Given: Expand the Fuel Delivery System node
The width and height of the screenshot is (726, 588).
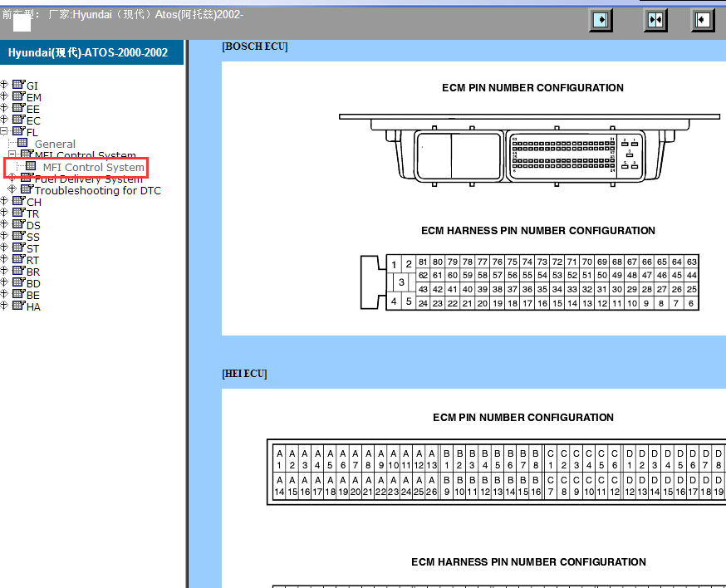Looking at the screenshot, I should (x=12, y=178).
